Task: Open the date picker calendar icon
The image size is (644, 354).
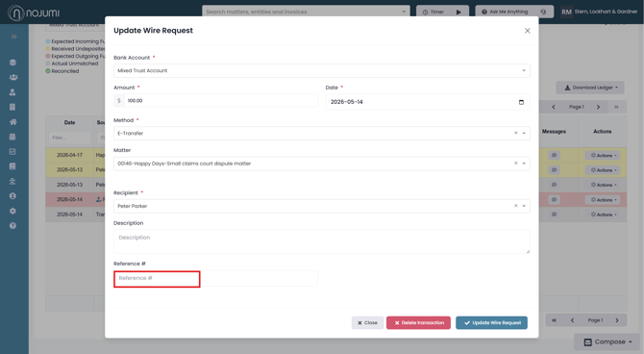Action: point(521,102)
